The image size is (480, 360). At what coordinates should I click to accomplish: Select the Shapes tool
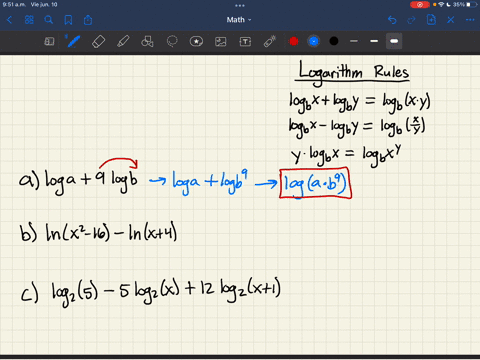[x=147, y=41]
